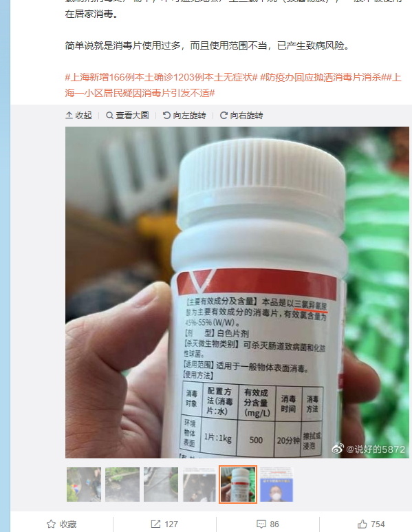
Task: Select the highlighted disinfectant bottle thumbnail
Action: point(238,484)
